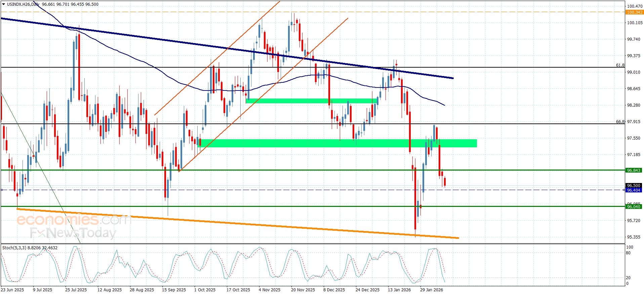Click the 97.550 price axis value

point(634,138)
